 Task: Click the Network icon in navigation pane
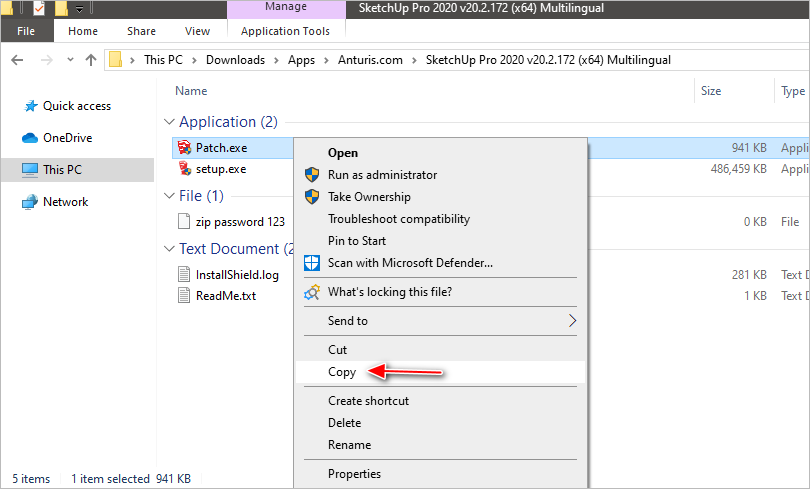[30, 202]
